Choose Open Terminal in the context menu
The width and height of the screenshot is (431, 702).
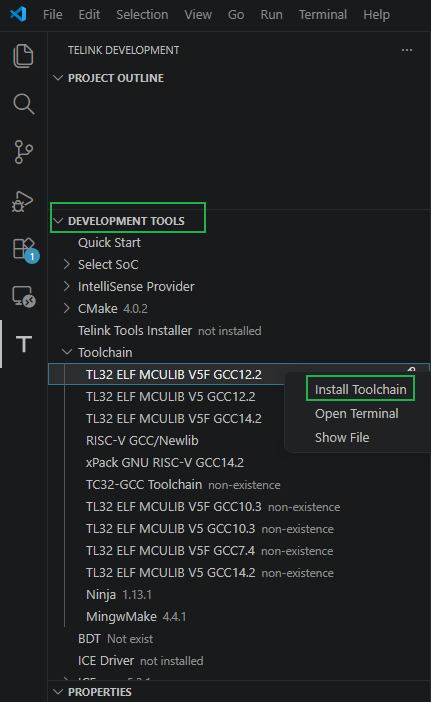(x=356, y=414)
